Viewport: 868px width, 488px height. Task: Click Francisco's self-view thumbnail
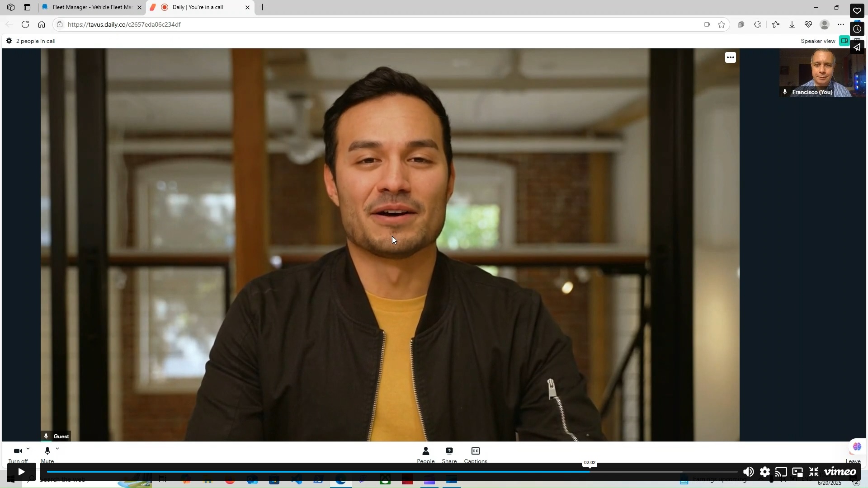click(821, 72)
